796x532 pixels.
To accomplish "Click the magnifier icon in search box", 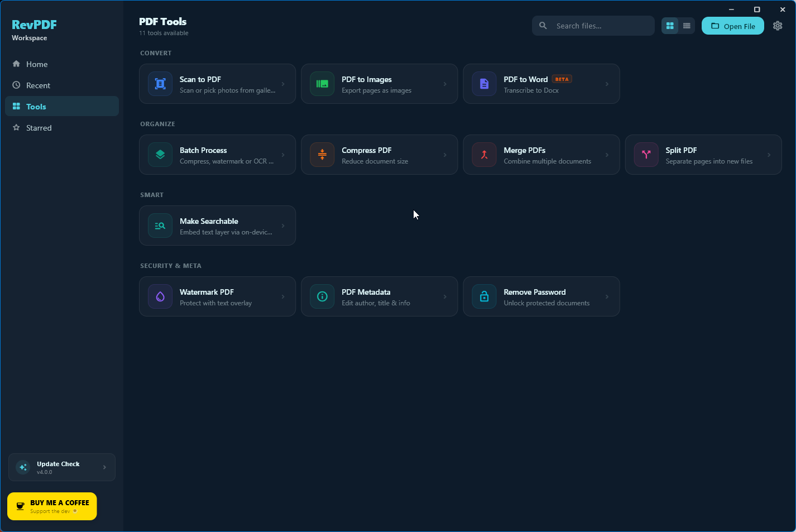I will (543, 26).
